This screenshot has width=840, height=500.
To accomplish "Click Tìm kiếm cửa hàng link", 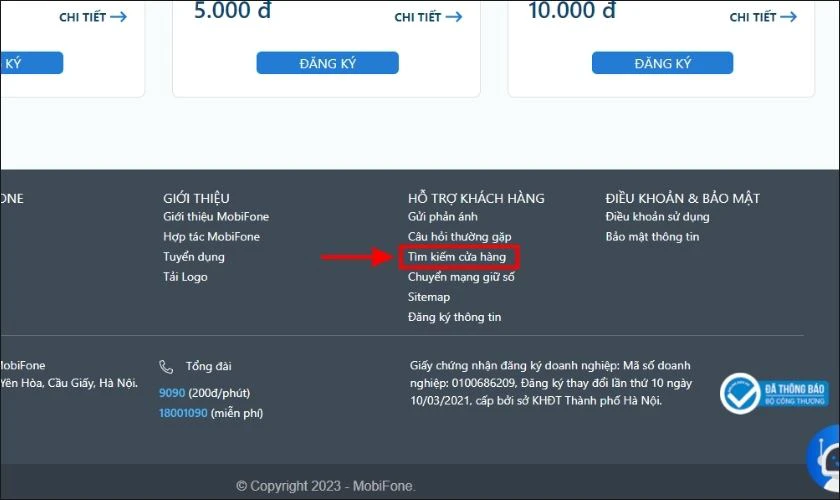I will click(x=456, y=257).
